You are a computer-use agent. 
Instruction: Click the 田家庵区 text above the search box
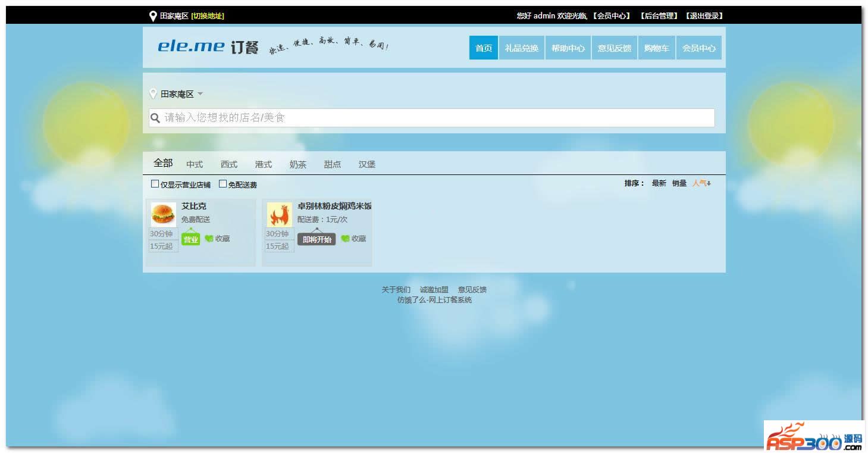[x=177, y=94]
